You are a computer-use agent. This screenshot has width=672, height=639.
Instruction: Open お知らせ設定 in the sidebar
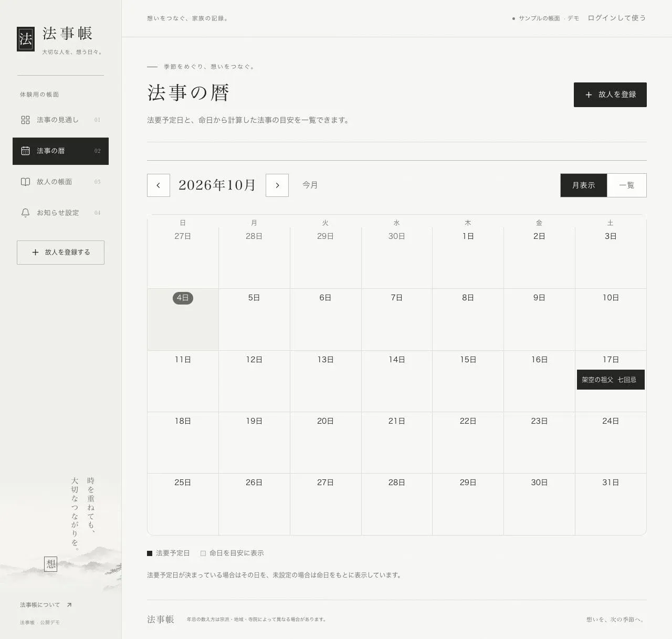pos(60,213)
